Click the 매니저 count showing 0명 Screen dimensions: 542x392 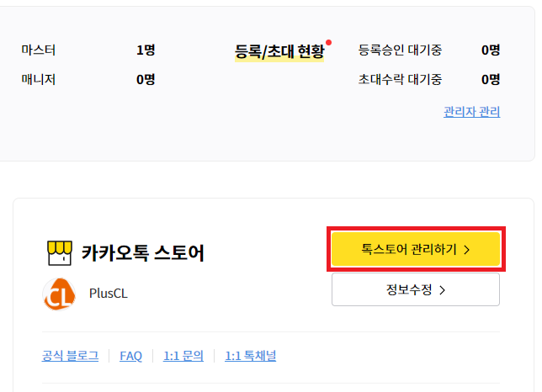(146, 79)
